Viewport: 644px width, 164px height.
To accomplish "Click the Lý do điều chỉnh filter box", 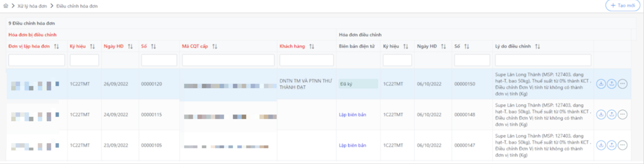I will 543,60.
